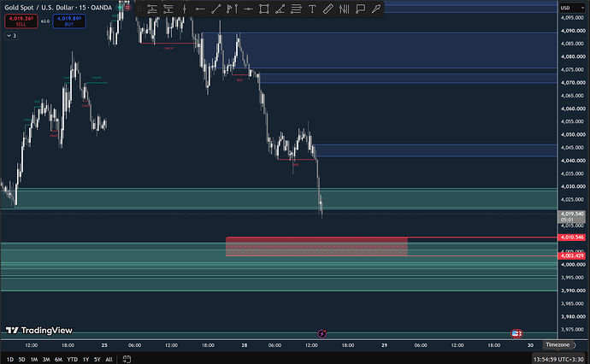Switch chart range to YTD
The height and width of the screenshot is (364, 590).
coord(72,360)
